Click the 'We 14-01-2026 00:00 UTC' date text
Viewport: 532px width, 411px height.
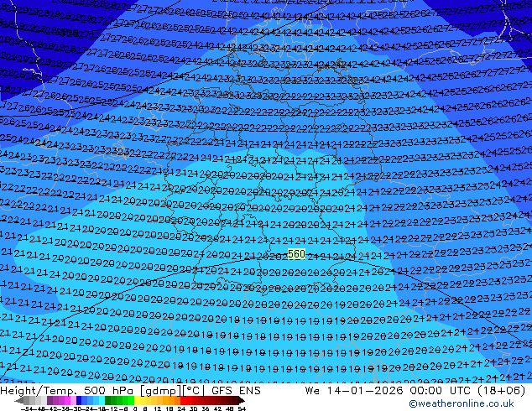[x=389, y=391]
